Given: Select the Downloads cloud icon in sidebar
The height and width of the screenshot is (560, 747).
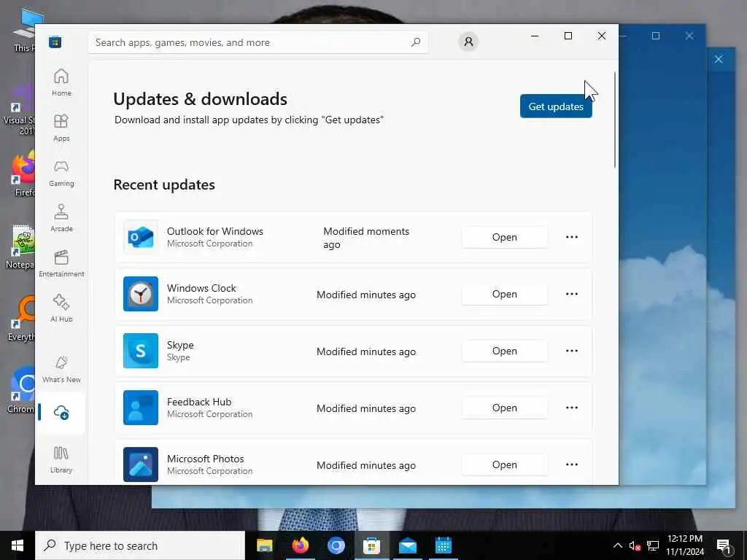Looking at the screenshot, I should point(61,413).
